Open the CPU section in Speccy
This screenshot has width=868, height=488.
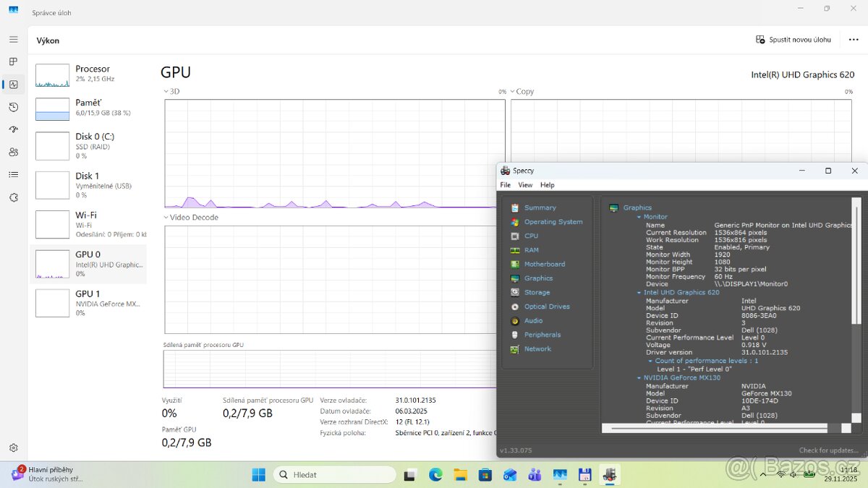tap(531, 236)
